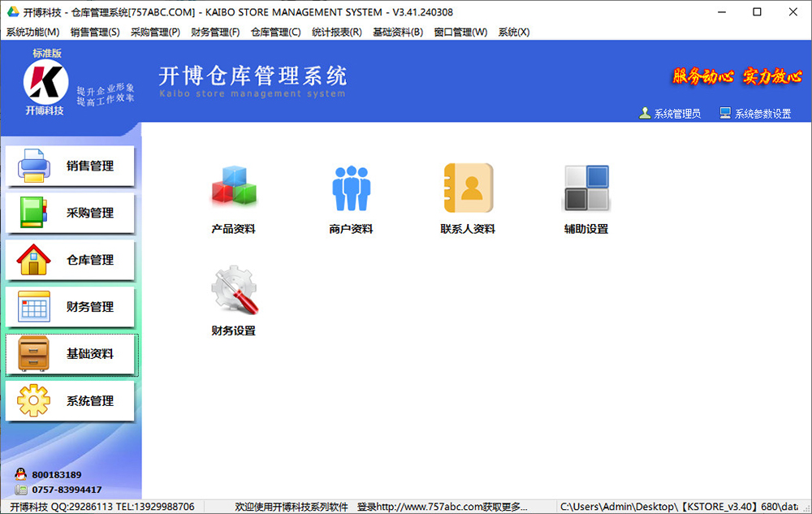Open the 基础资料(B) menu
The height and width of the screenshot is (514, 812).
point(398,32)
